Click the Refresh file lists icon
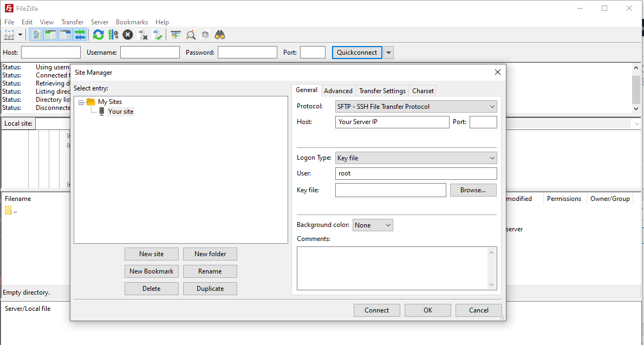Viewport: 644px width, 345px height. click(x=98, y=35)
